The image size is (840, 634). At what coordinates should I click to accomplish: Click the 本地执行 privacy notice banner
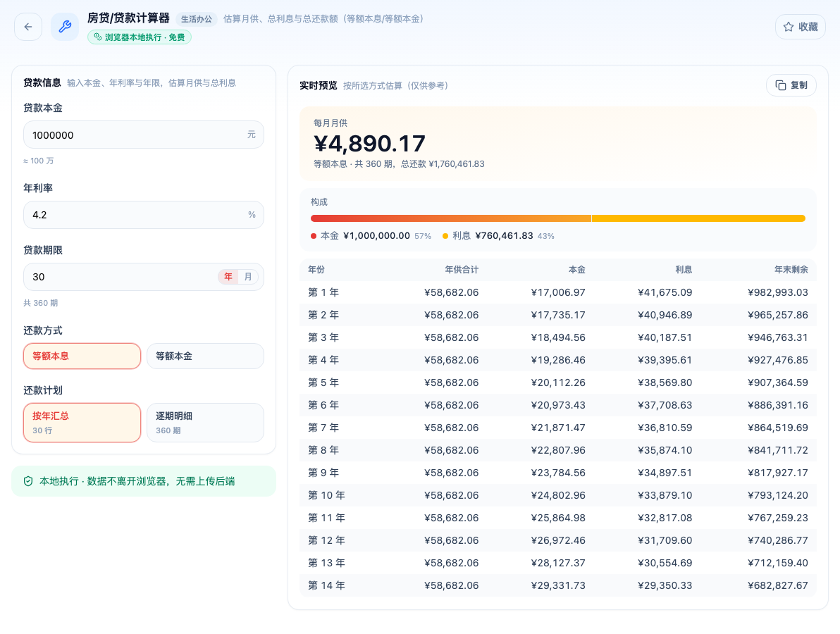(x=144, y=481)
